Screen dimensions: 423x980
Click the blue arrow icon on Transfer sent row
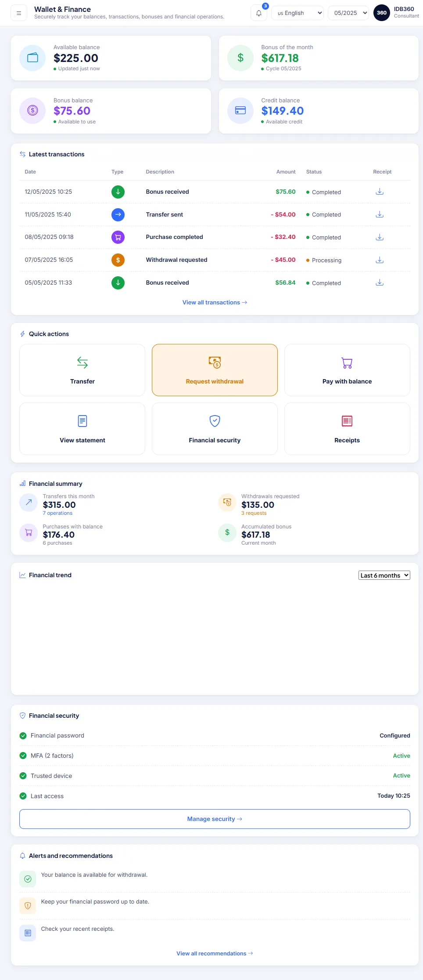coord(118,215)
